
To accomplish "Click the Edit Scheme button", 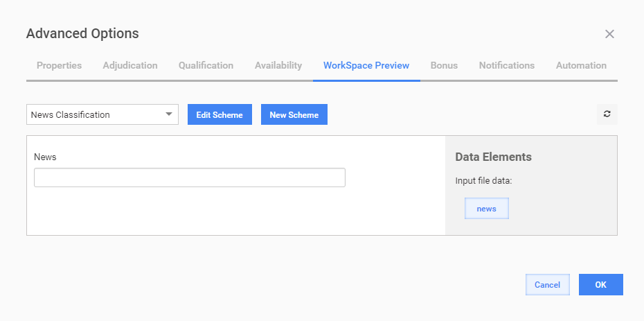I will click(x=220, y=114).
